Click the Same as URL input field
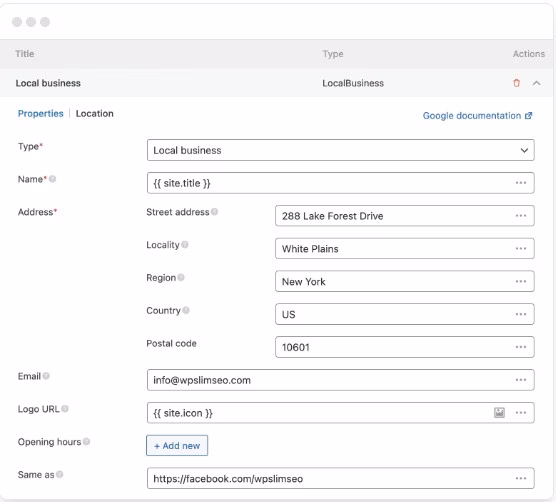Viewport: 556px width, 502px height. 340,478
